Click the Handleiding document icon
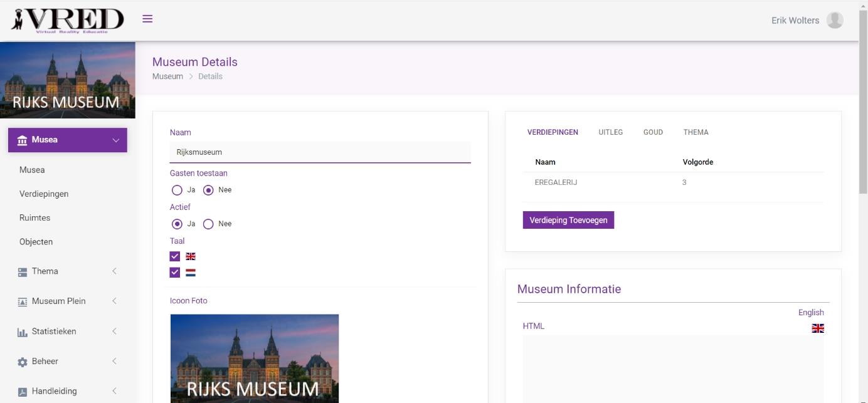Viewport: 868px width, 403px height. [x=23, y=392]
